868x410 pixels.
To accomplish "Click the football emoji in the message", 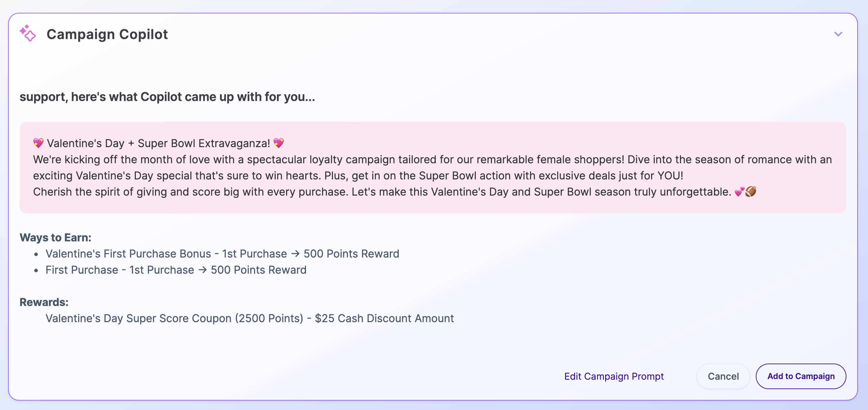I will 751,192.
